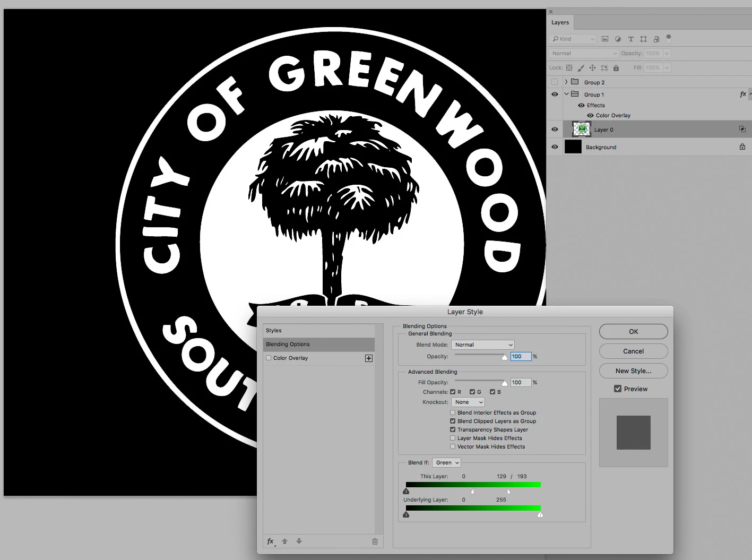
Task: Click the General Blending Opacity slider handle
Action: (505, 357)
